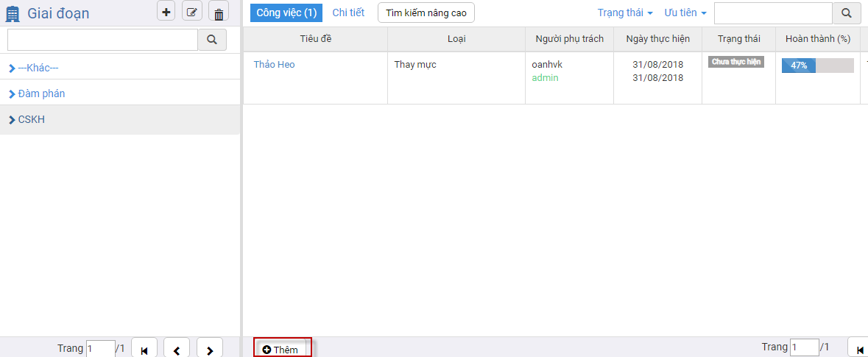Jump to the first page of task list
Screen dimensions: 868x357
860,349
